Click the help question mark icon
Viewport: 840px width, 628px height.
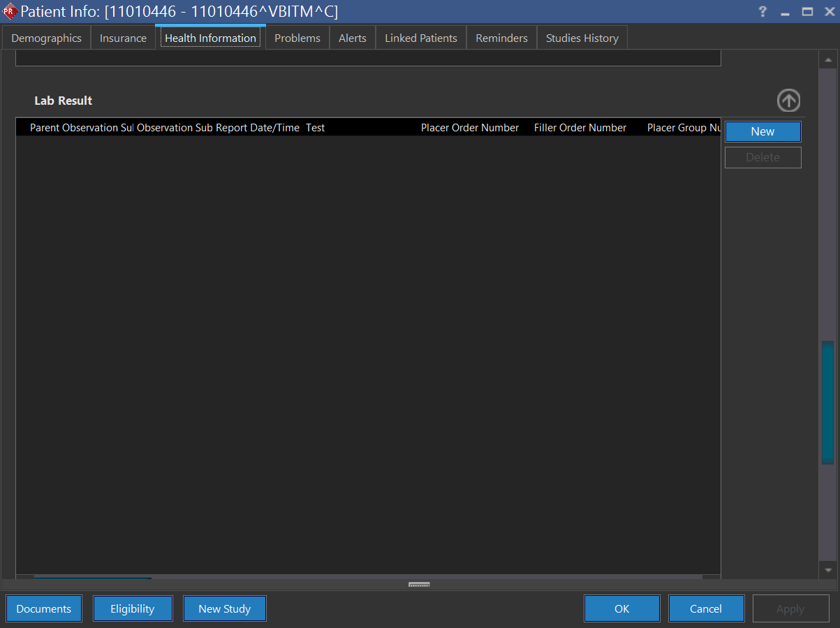[762, 12]
